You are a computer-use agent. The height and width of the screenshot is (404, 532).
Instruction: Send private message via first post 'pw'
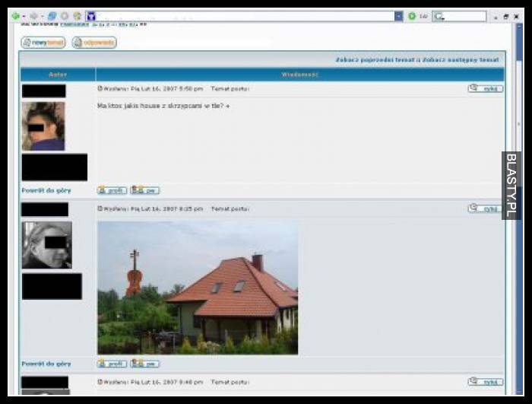[144, 190]
